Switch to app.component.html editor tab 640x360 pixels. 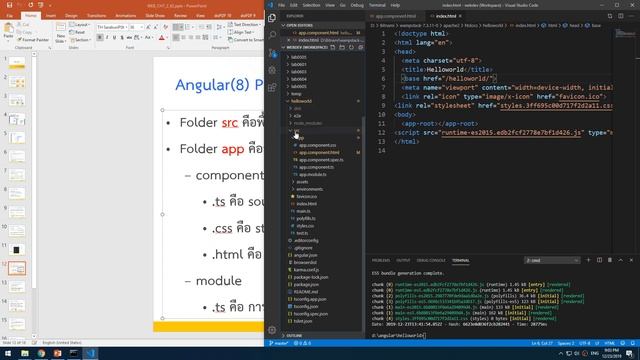pyautogui.click(x=395, y=16)
